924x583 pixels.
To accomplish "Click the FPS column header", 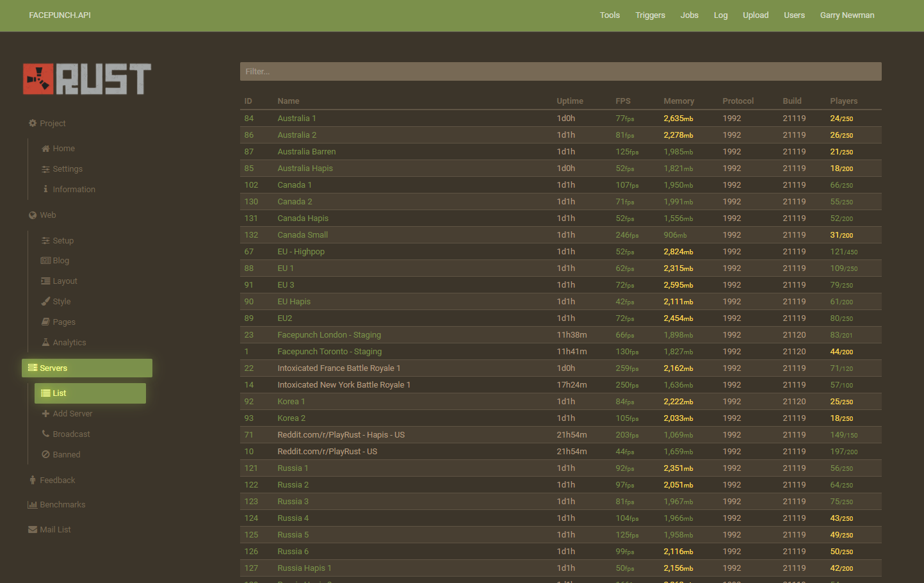I will pos(623,101).
